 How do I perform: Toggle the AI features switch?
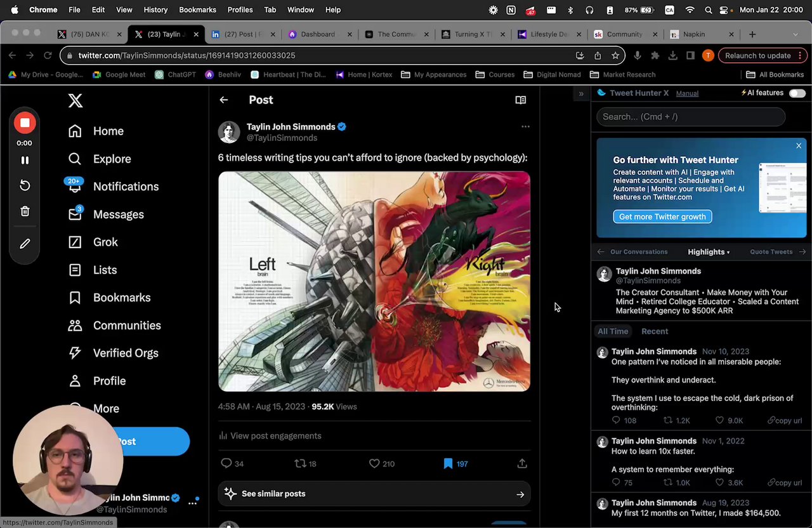pyautogui.click(x=797, y=93)
